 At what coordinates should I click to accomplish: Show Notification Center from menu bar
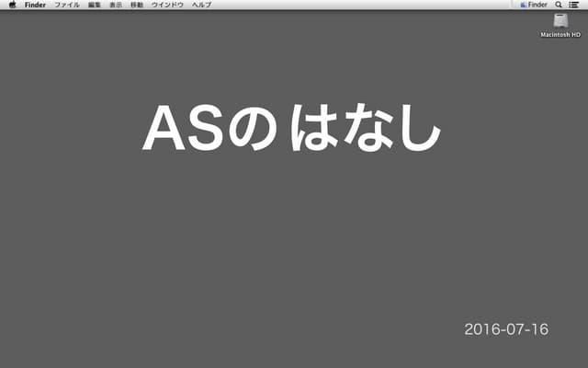tap(574, 5)
